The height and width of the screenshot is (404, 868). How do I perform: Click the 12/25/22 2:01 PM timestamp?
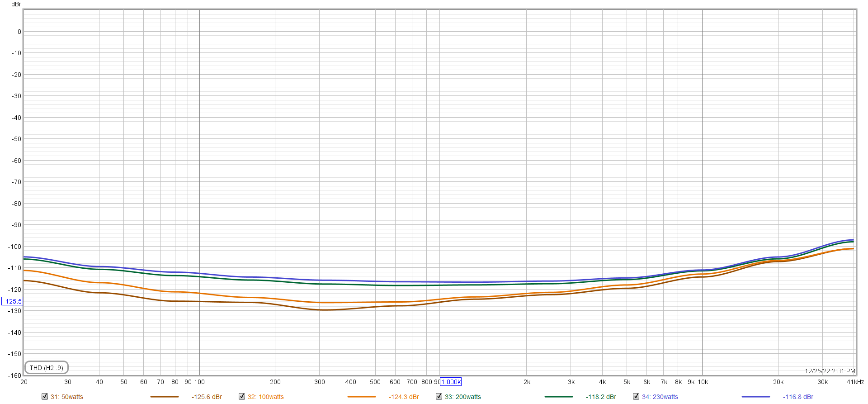pos(830,371)
